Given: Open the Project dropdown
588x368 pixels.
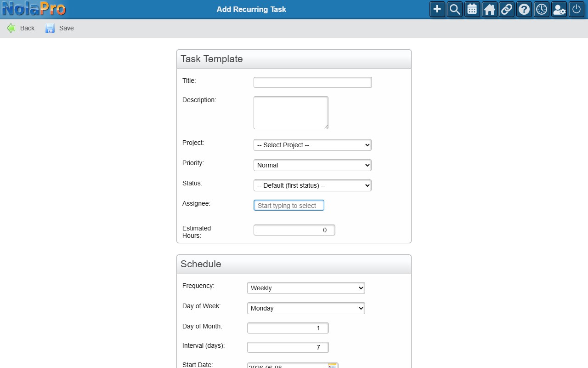Looking at the screenshot, I should click(x=312, y=145).
